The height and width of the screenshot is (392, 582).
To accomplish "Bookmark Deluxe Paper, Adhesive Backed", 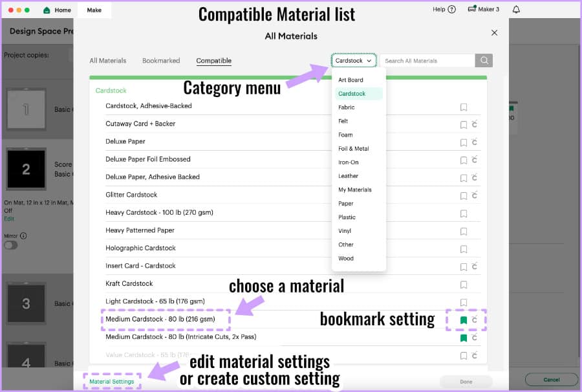I will pyautogui.click(x=463, y=178).
